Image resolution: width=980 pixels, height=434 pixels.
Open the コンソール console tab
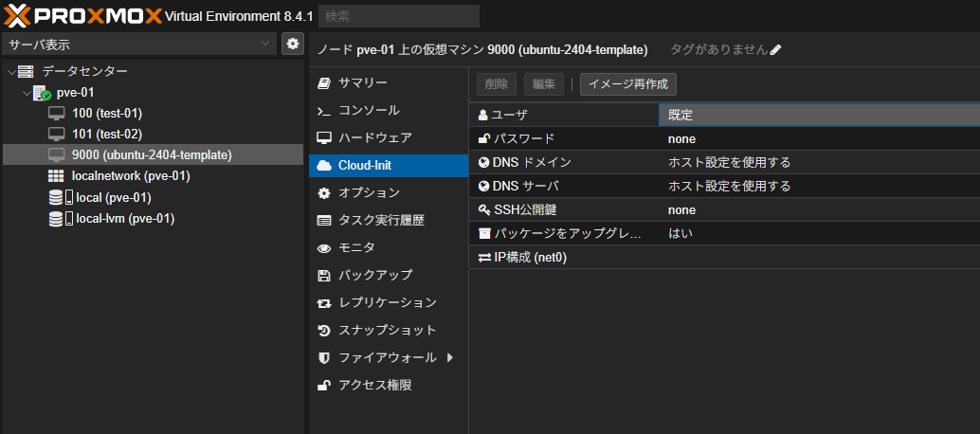[357, 111]
